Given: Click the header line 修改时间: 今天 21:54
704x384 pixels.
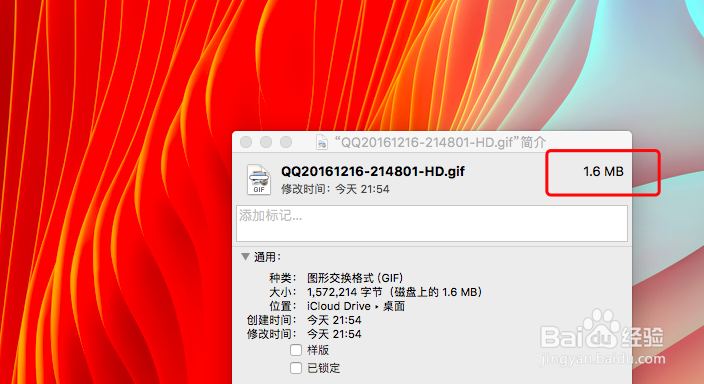Looking at the screenshot, I should (335, 189).
